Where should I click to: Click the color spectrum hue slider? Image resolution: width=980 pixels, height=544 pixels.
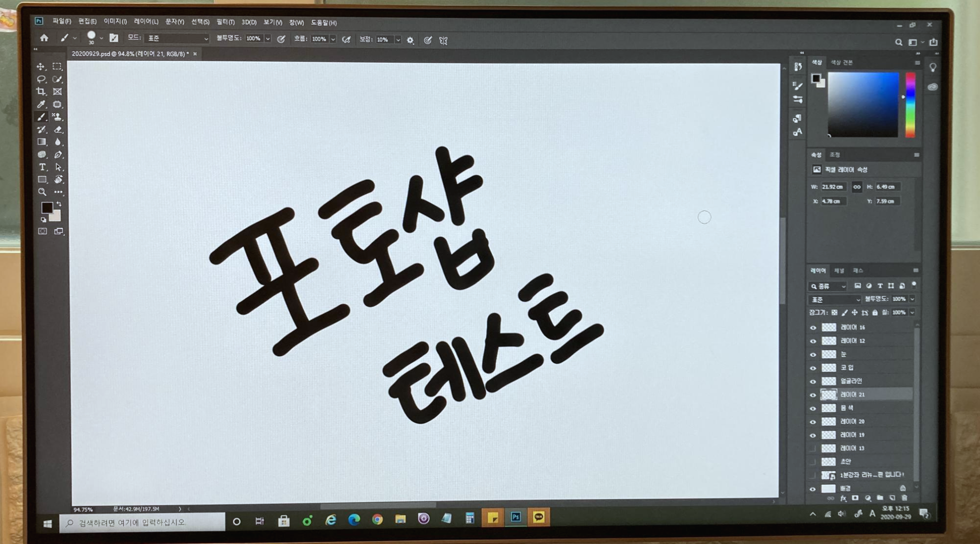tap(910, 104)
